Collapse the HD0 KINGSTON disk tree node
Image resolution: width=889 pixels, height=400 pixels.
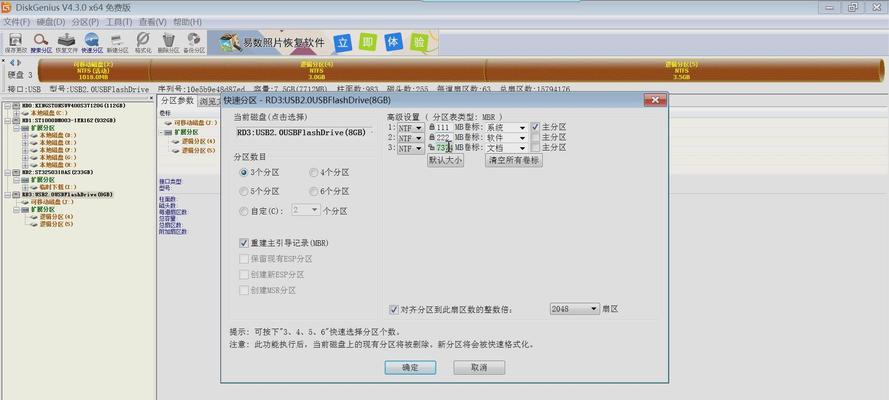pos(9,106)
